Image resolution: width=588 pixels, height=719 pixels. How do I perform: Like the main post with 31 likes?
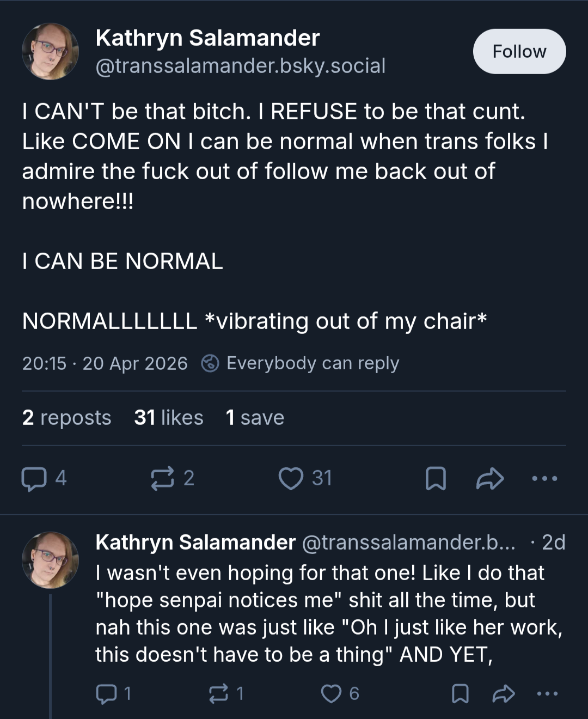[x=305, y=478]
